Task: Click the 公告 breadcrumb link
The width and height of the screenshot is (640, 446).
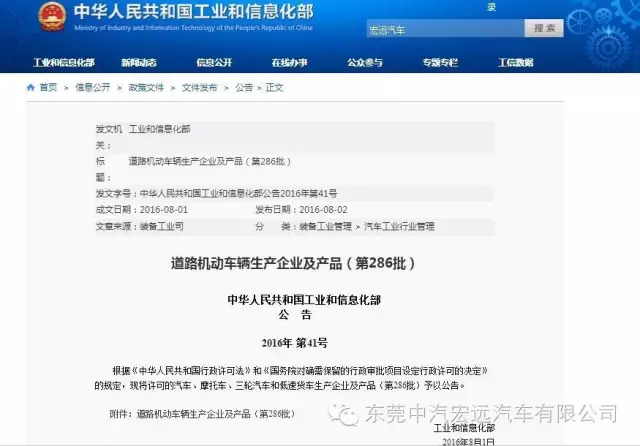Action: [x=243, y=87]
